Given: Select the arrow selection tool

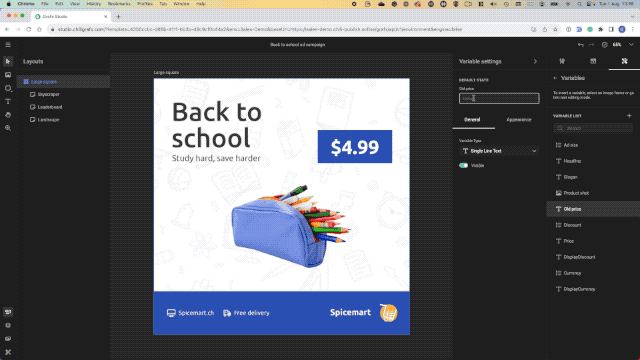Looking at the screenshot, I should [8, 62].
